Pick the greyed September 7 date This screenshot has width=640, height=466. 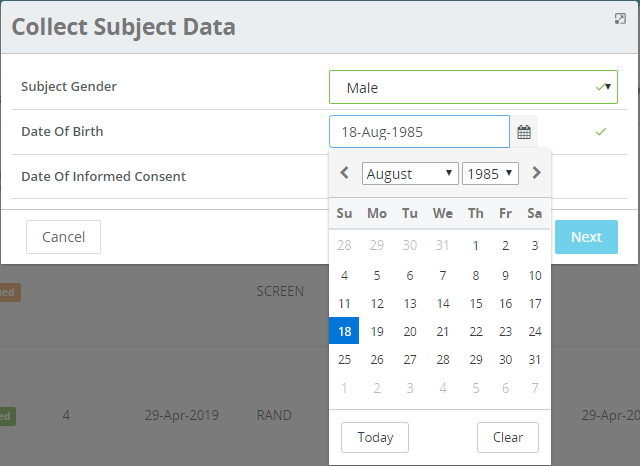click(535, 388)
